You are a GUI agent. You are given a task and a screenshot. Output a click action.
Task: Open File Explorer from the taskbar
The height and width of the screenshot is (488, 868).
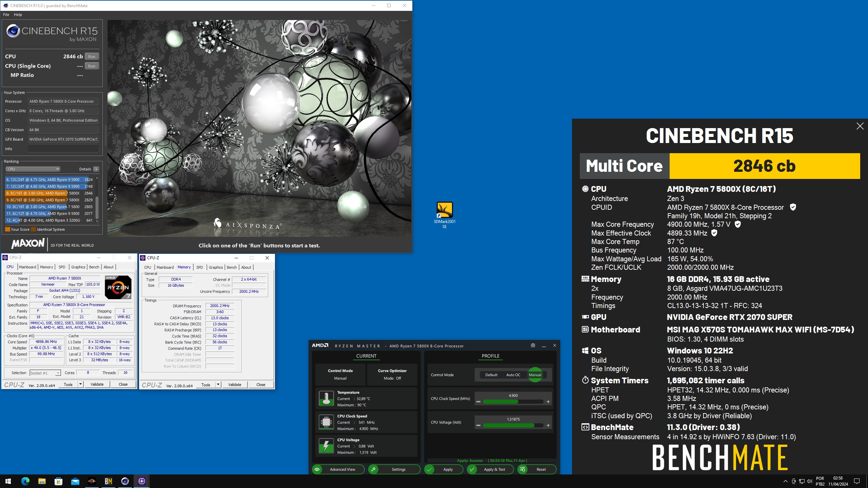point(42,481)
